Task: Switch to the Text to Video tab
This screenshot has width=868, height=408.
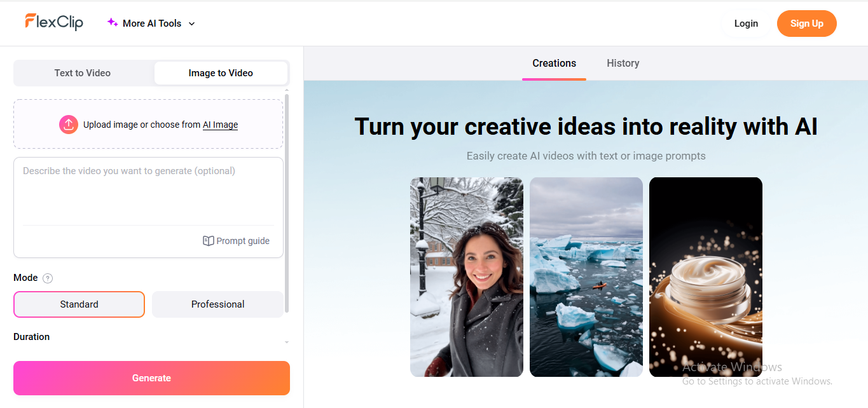Action: [83, 72]
